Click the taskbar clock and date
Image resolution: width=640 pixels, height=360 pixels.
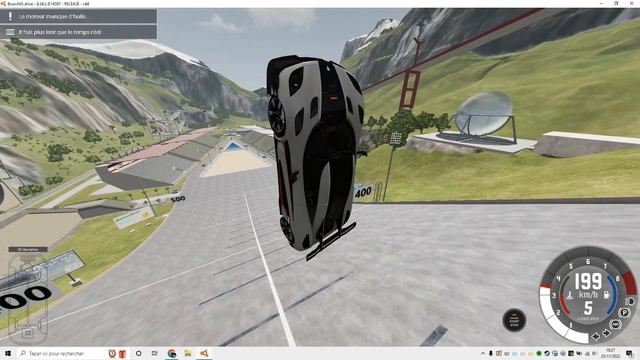(x=610, y=353)
